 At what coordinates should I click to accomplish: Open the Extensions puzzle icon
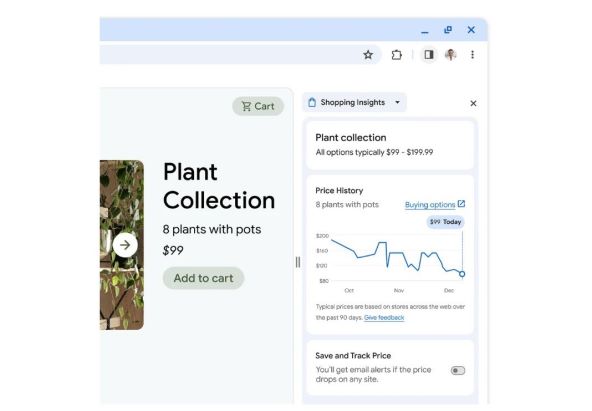(x=396, y=55)
